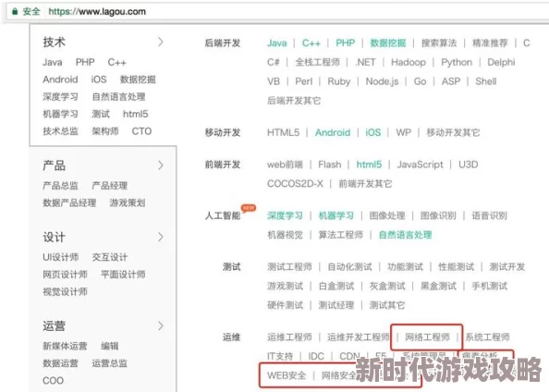Open 产品经理 jobs link

[x=110, y=185]
